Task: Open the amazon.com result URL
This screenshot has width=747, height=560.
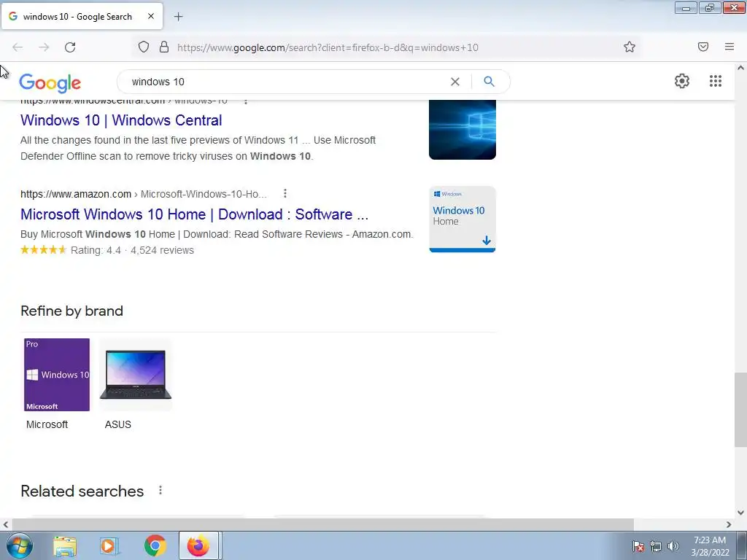Action: pos(144,194)
